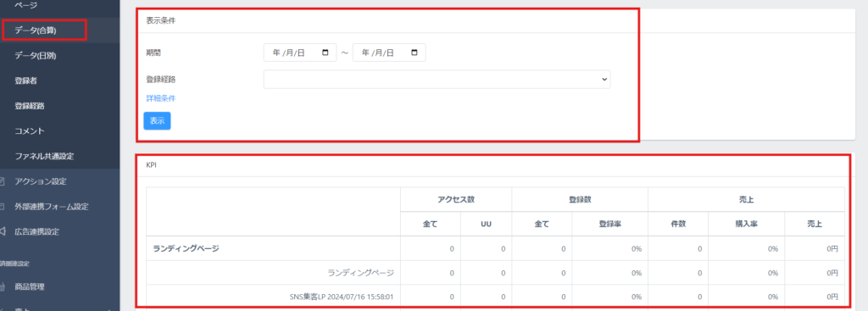This screenshot has width=868, height=311.
Task: Click the 商品管理 sidebar icon
Action: click(3, 286)
